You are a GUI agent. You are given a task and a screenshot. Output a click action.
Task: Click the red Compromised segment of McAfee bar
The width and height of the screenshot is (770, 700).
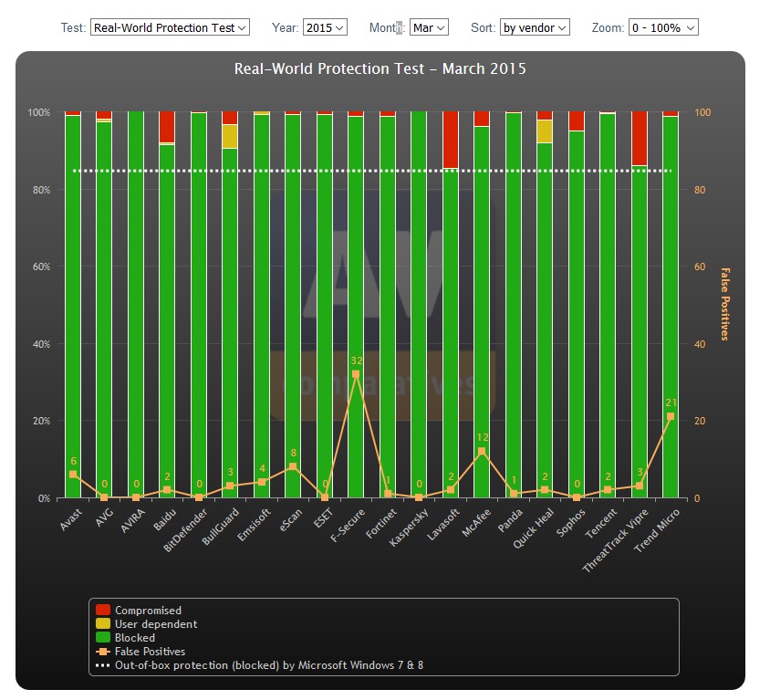482,119
